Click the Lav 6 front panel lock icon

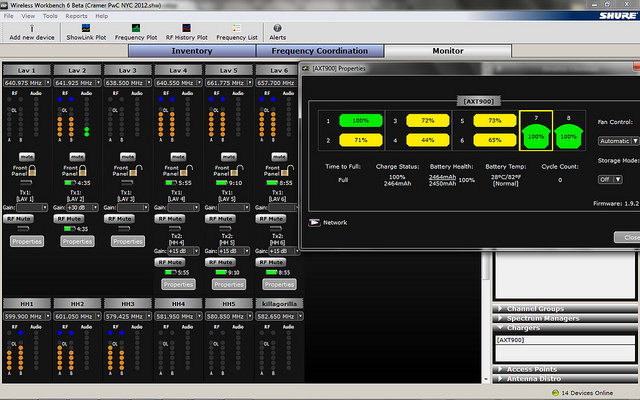tap(287, 170)
